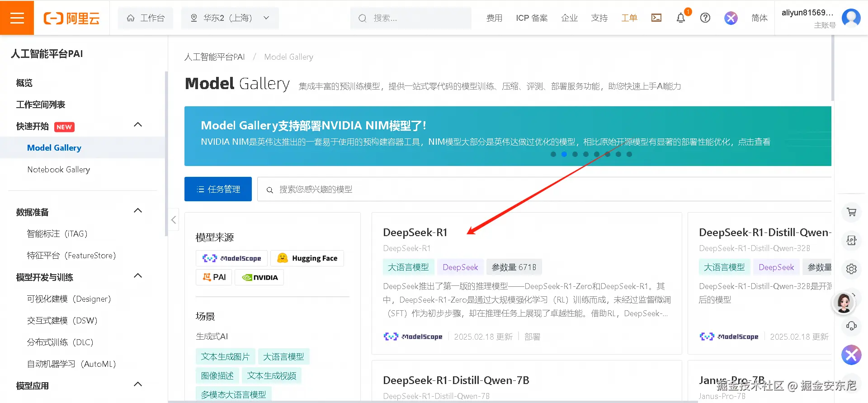Image resolution: width=868 pixels, height=403 pixels.
Task: Click the floating purple X button
Action: point(851,355)
